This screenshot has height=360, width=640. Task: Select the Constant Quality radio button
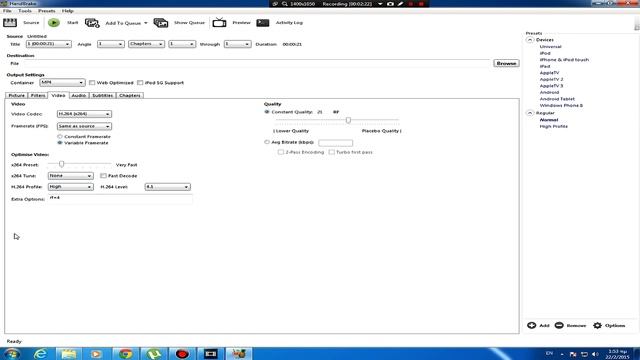coord(267,111)
